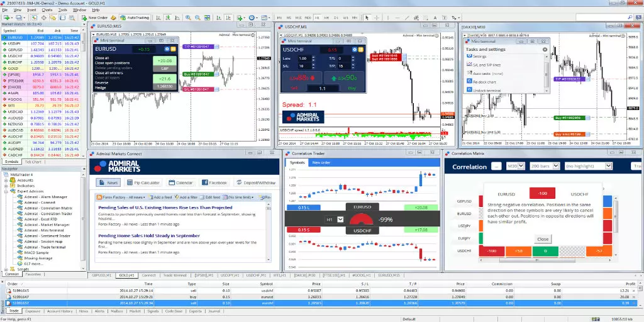Select the crosshair cursor tool
This screenshot has height=322, width=644.
pos(377,18)
